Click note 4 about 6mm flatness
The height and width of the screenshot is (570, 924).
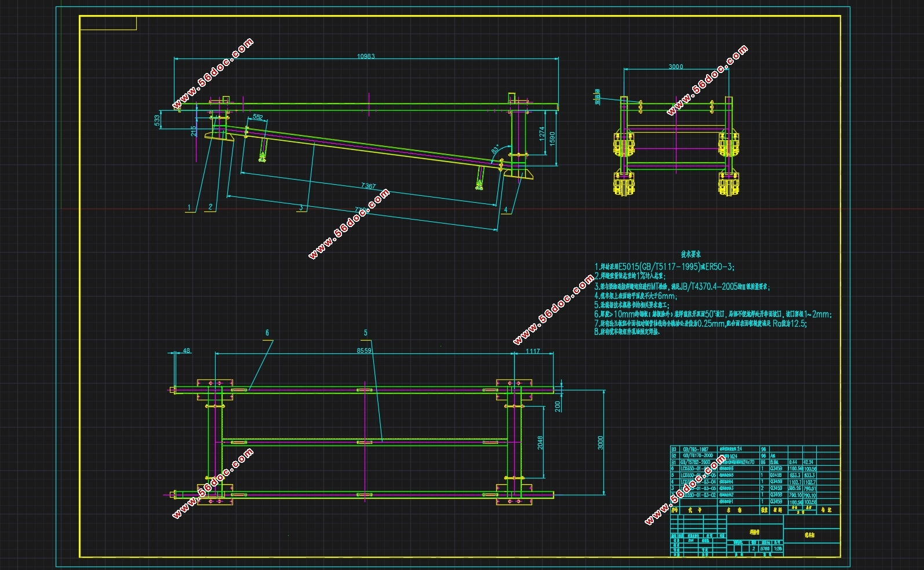pyautogui.click(x=636, y=295)
